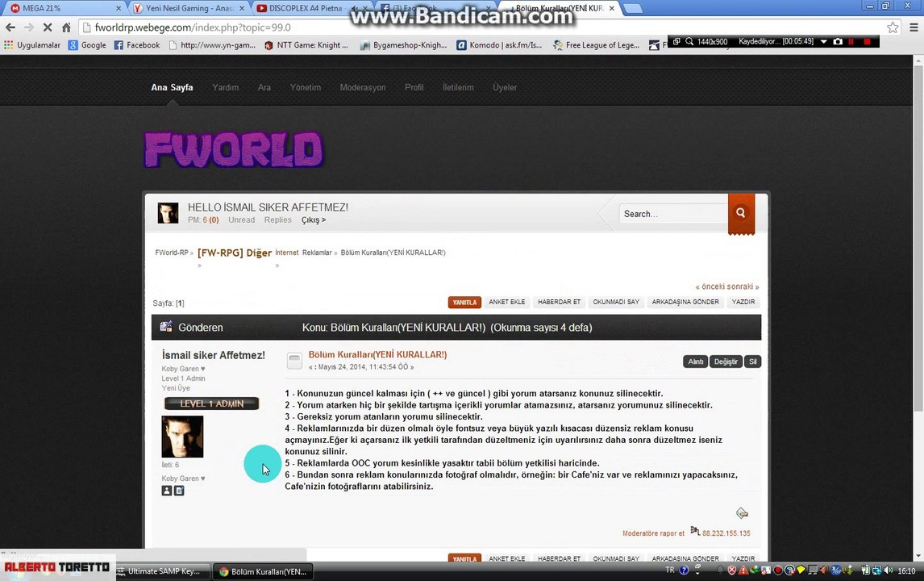Click the top ARKADAŞINA GÖNDER button
The width and height of the screenshot is (924, 581).
pos(685,302)
